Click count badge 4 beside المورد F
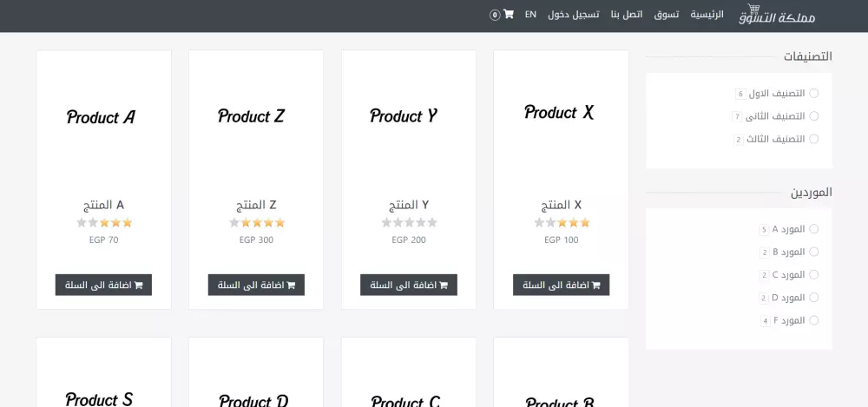 pyautogui.click(x=766, y=320)
